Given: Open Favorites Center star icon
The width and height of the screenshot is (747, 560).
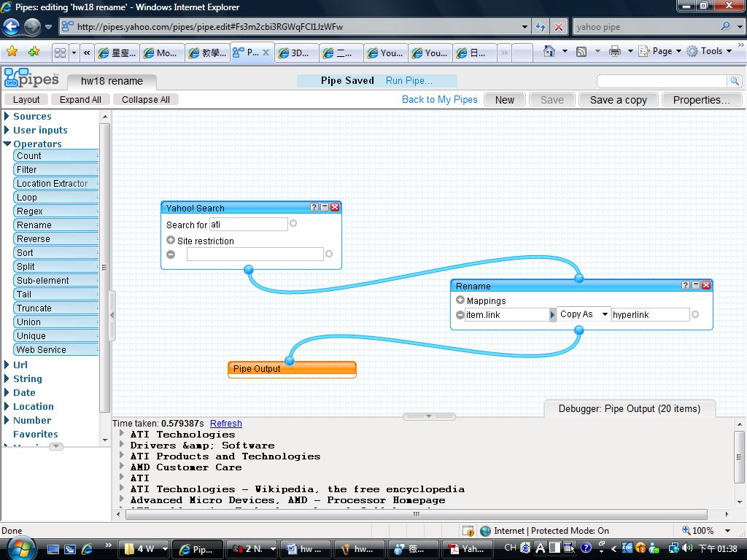Looking at the screenshot, I should (12, 52).
